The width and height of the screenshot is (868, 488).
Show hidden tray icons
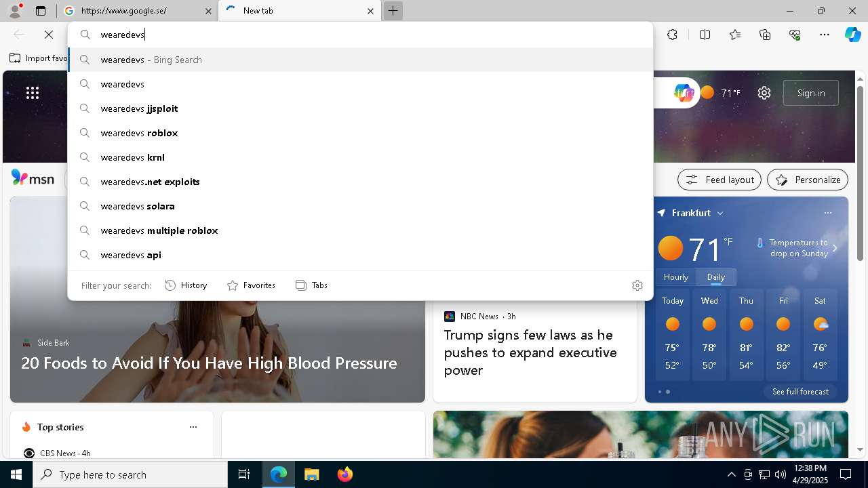[731, 474]
